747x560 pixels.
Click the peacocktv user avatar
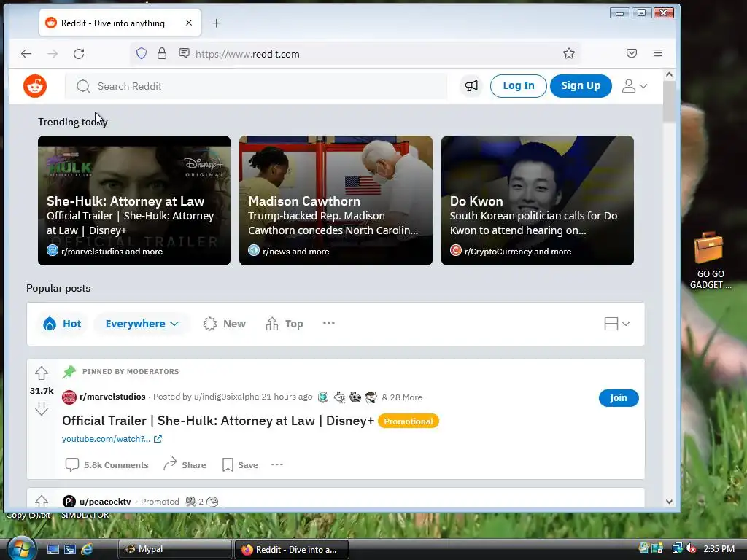pyautogui.click(x=69, y=502)
